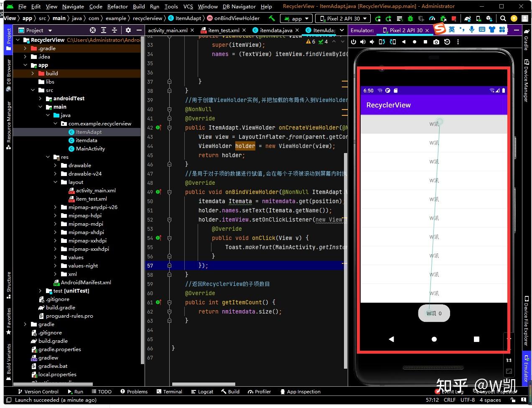The width and height of the screenshot is (532, 408).
Task: Collapse the com.example.recyclerview package
Action: (56, 123)
